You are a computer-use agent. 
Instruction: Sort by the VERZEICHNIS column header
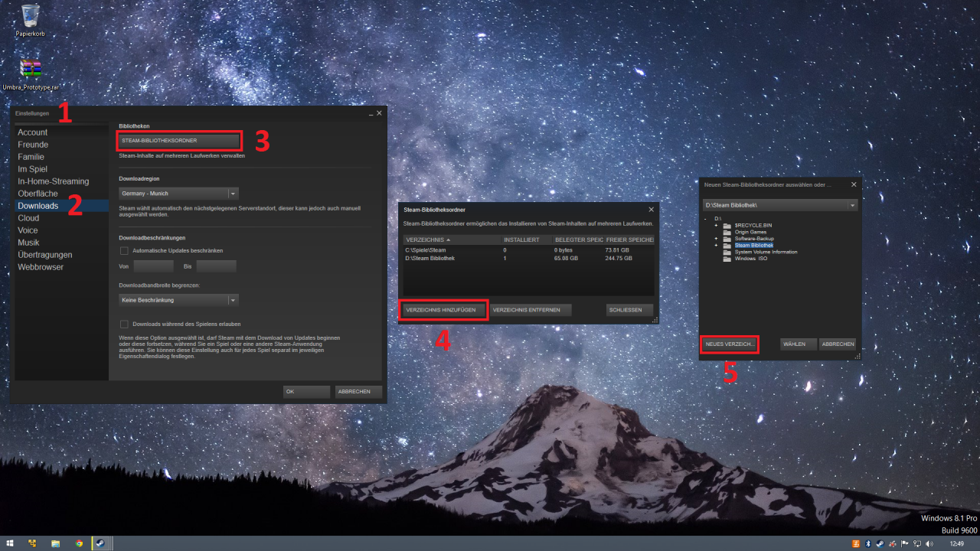[x=452, y=240]
